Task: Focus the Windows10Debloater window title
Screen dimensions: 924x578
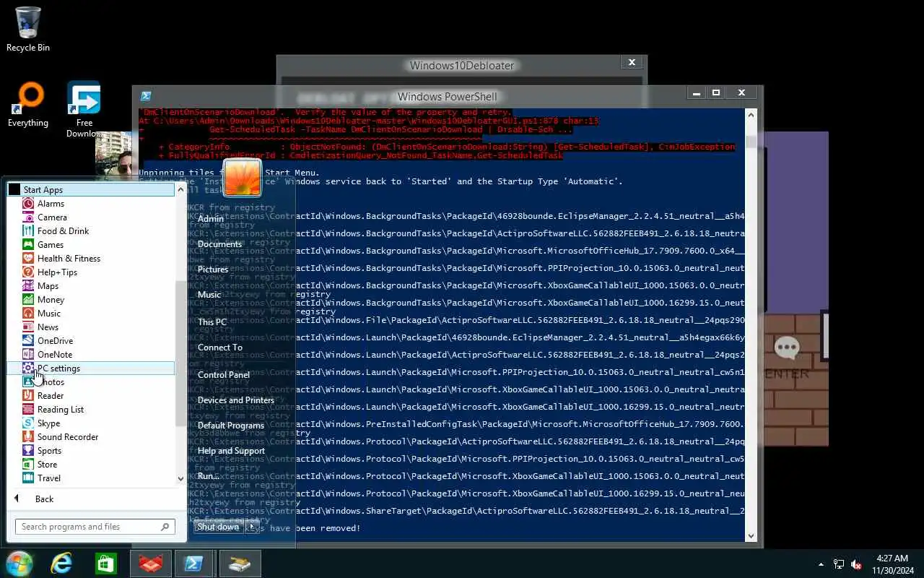Action: [462, 66]
